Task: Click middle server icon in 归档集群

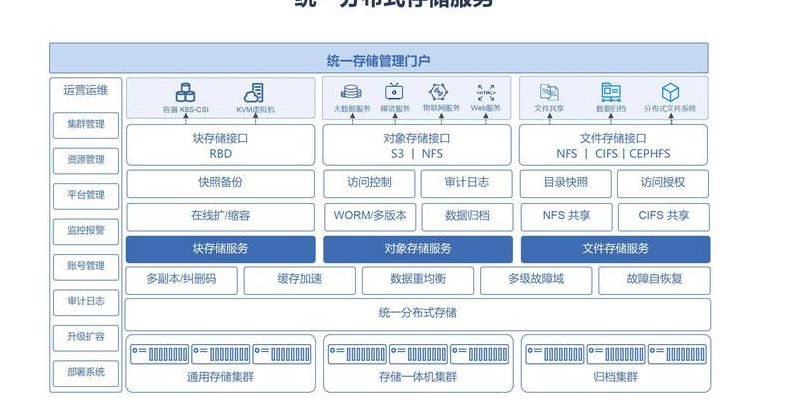Action: (616, 354)
